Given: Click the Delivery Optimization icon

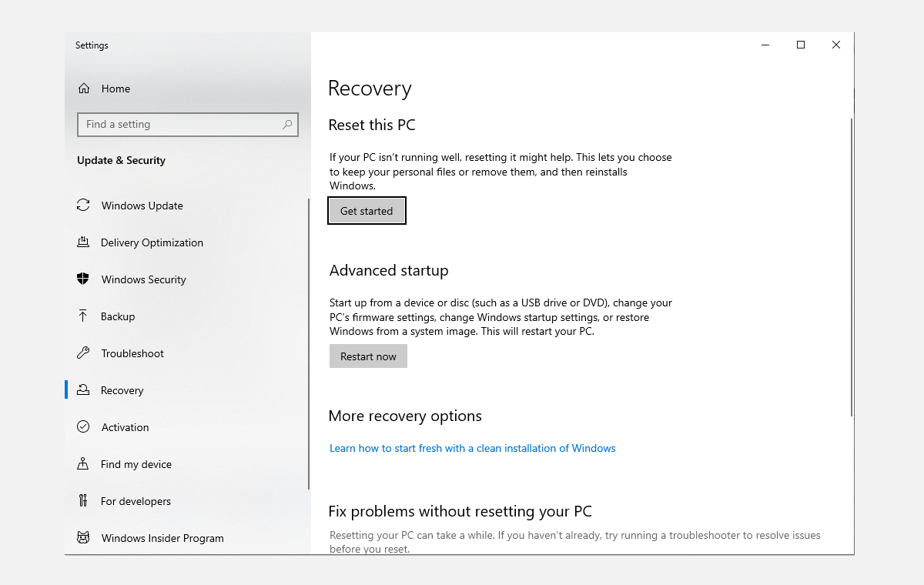Looking at the screenshot, I should coord(83,242).
